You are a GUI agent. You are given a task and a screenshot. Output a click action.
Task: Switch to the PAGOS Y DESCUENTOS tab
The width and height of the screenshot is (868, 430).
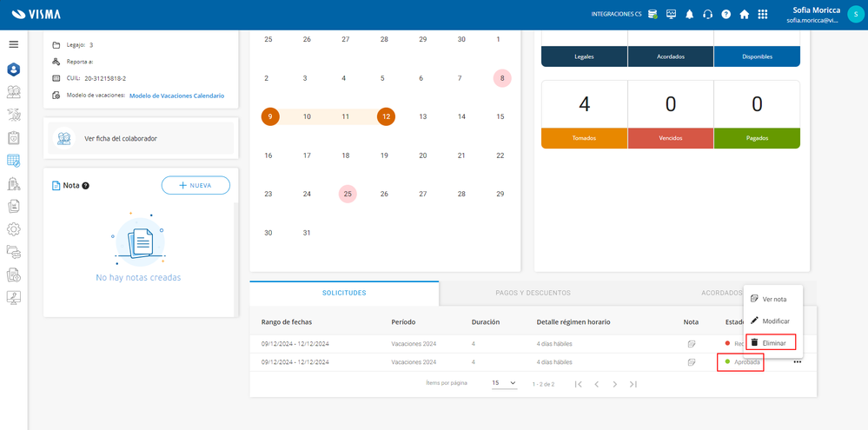[x=533, y=293]
